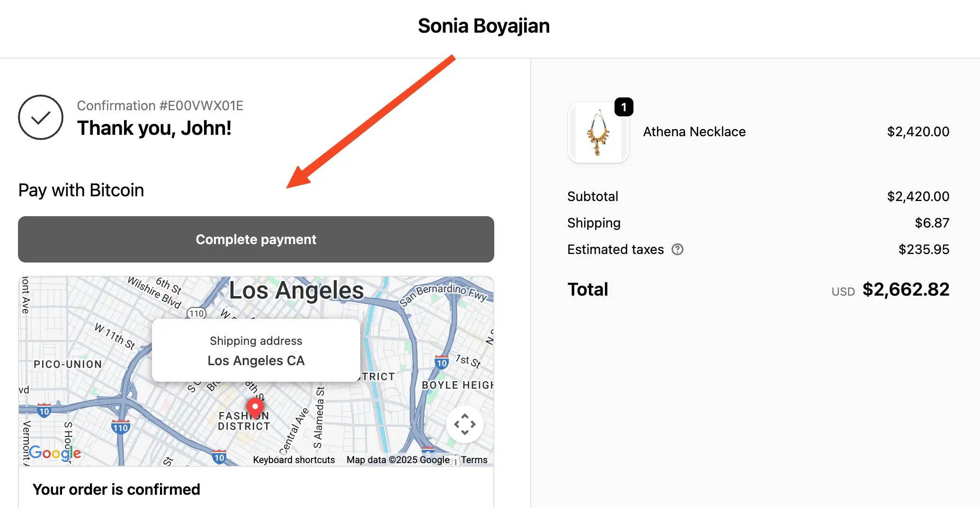Click the quantity badge on the necklace

click(x=624, y=107)
